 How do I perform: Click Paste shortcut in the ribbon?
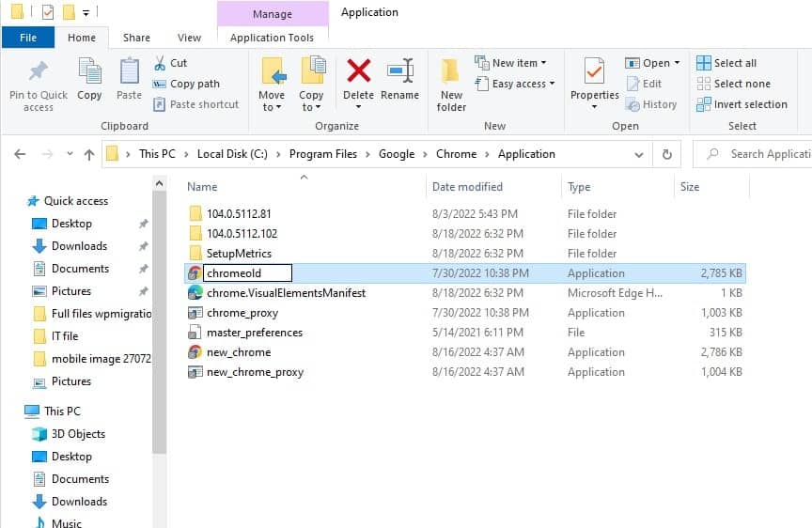click(195, 104)
